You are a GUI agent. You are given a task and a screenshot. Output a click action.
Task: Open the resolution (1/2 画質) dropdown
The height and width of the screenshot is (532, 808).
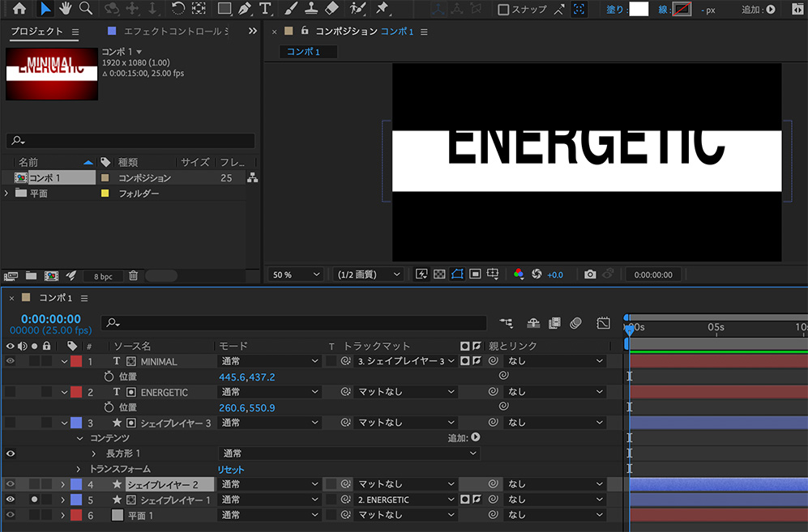[367, 274]
